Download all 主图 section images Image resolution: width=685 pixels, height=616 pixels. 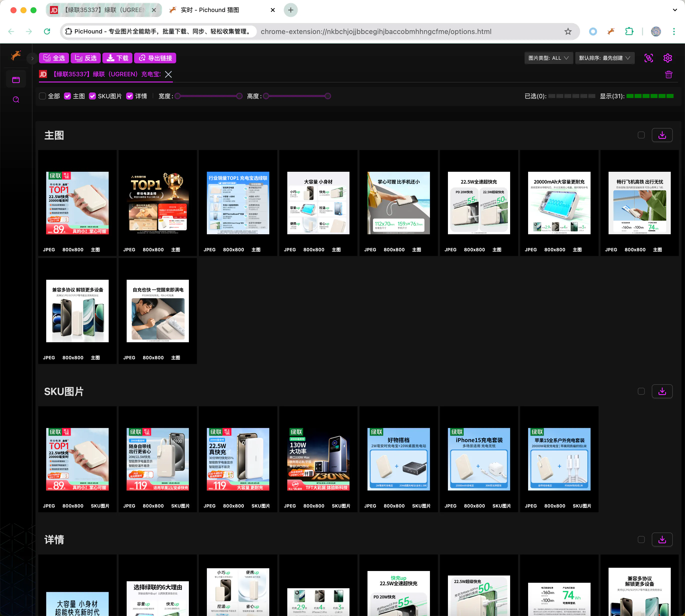coord(662,135)
